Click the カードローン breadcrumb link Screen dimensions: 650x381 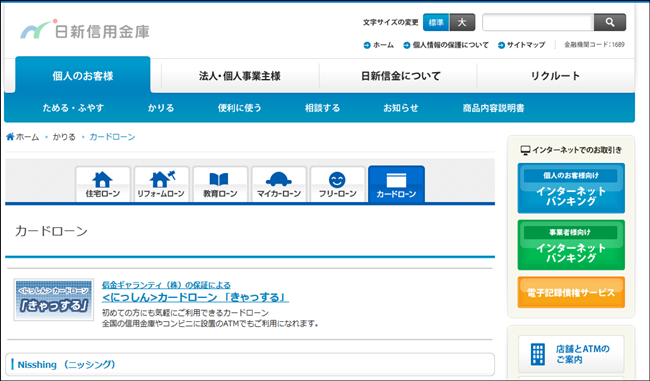tap(112, 137)
